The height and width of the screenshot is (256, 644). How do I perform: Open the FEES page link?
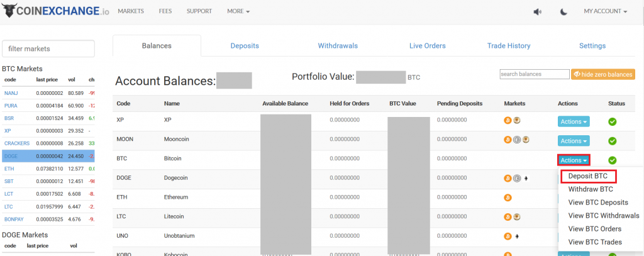point(165,11)
